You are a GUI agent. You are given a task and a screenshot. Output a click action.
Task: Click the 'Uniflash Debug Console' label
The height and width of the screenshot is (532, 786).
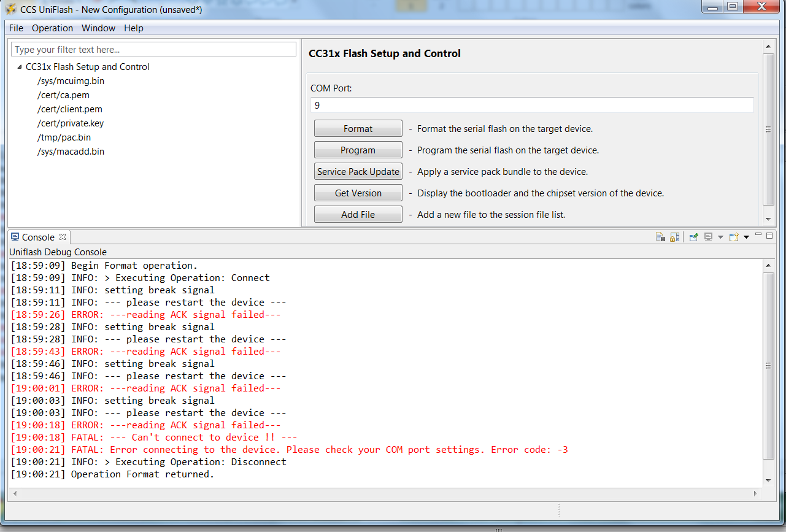tap(58, 252)
